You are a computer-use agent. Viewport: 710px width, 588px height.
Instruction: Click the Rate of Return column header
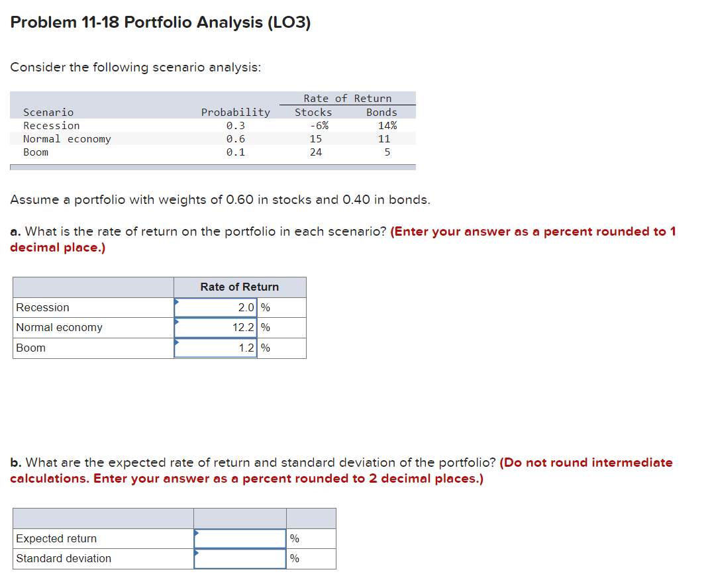pos(238,286)
